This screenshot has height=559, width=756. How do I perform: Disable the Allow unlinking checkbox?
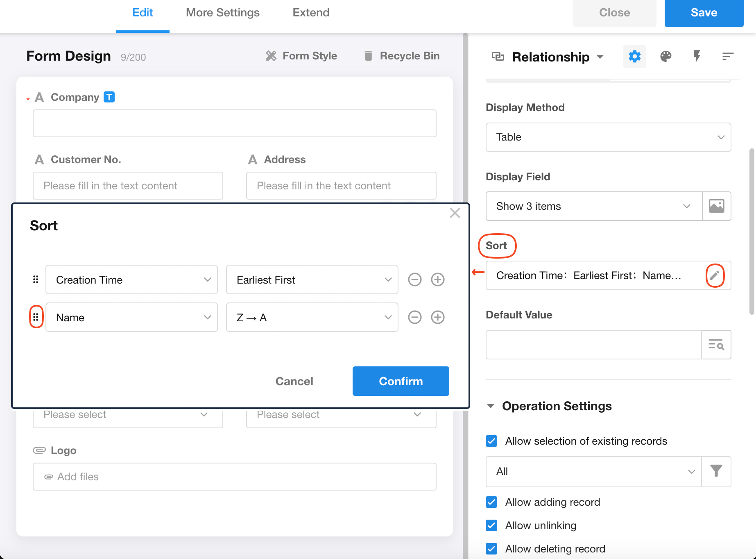click(491, 525)
